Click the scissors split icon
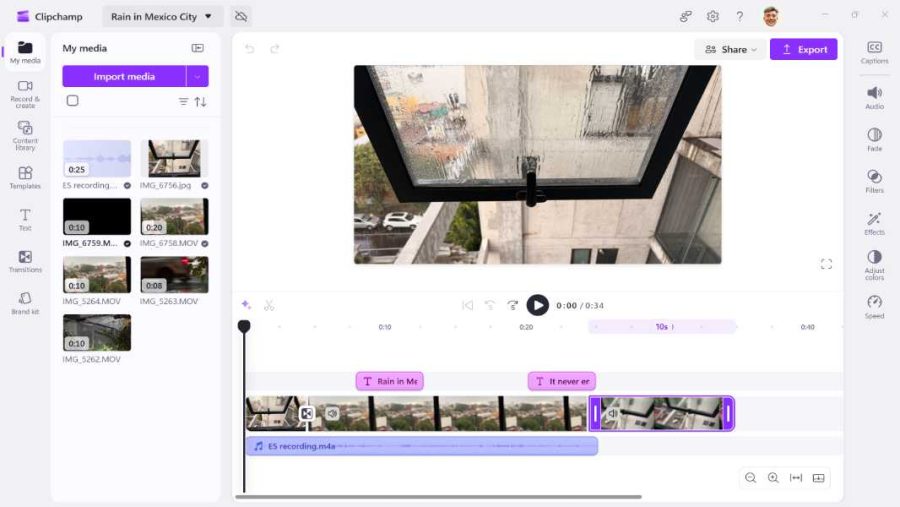Screen dimensions: 900x507 click(269, 305)
